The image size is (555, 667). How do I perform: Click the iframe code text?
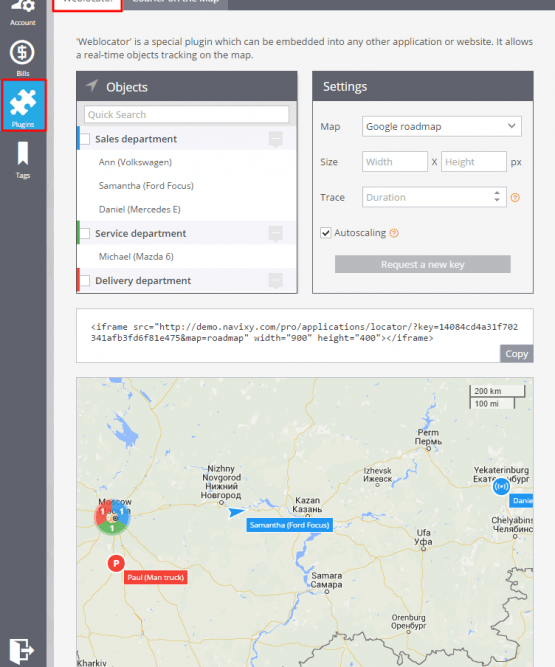point(304,332)
